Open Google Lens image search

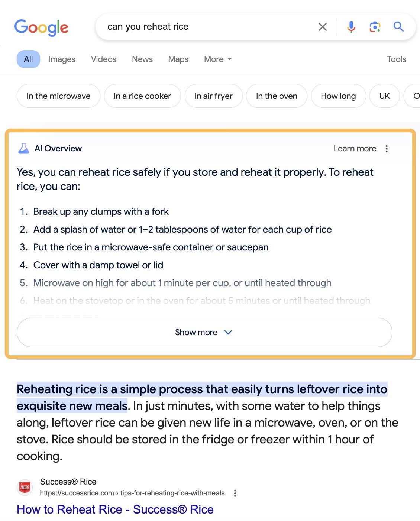pos(375,26)
